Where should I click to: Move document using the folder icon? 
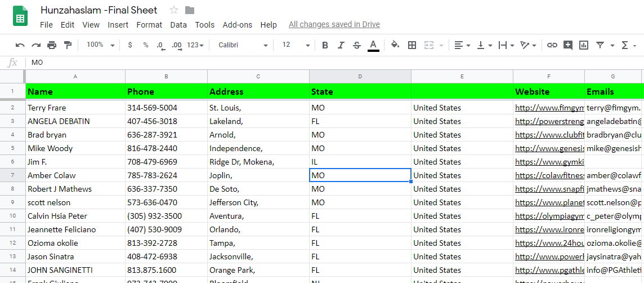(x=190, y=10)
